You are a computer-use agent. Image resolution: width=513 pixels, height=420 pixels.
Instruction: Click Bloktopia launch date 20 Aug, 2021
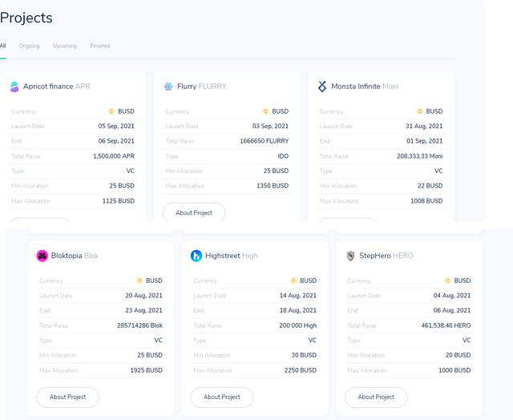coord(144,296)
